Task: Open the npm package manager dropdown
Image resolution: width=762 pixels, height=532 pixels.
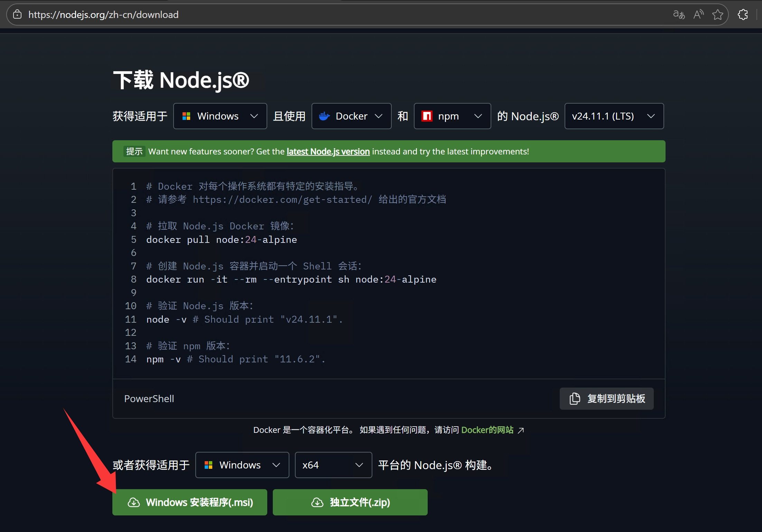Action: coord(452,116)
